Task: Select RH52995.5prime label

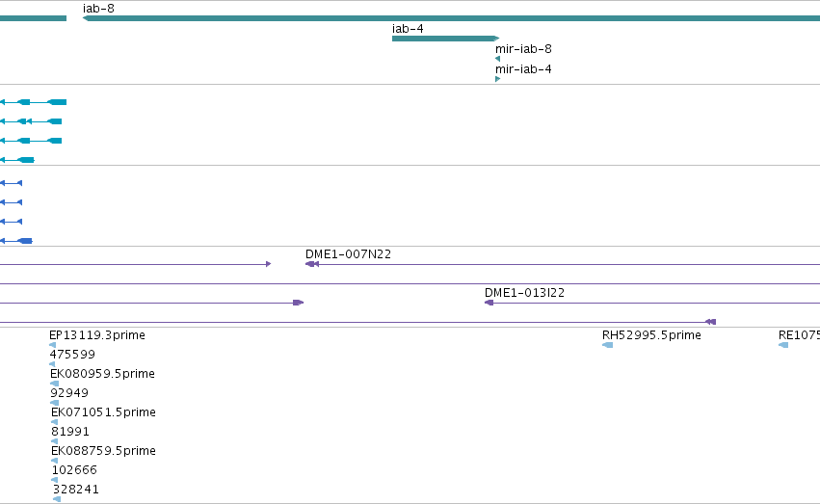Action: pos(651,335)
